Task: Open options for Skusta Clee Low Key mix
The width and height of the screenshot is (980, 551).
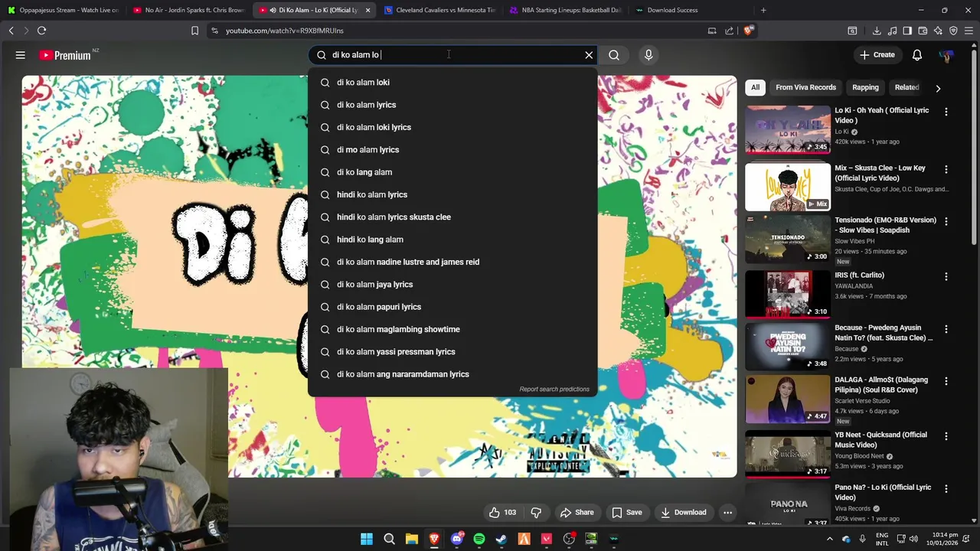Action: 946,169
